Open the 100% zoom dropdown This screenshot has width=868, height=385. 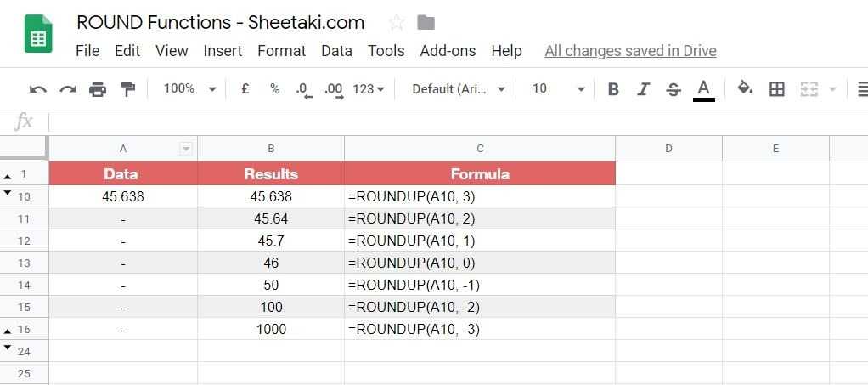(x=189, y=88)
